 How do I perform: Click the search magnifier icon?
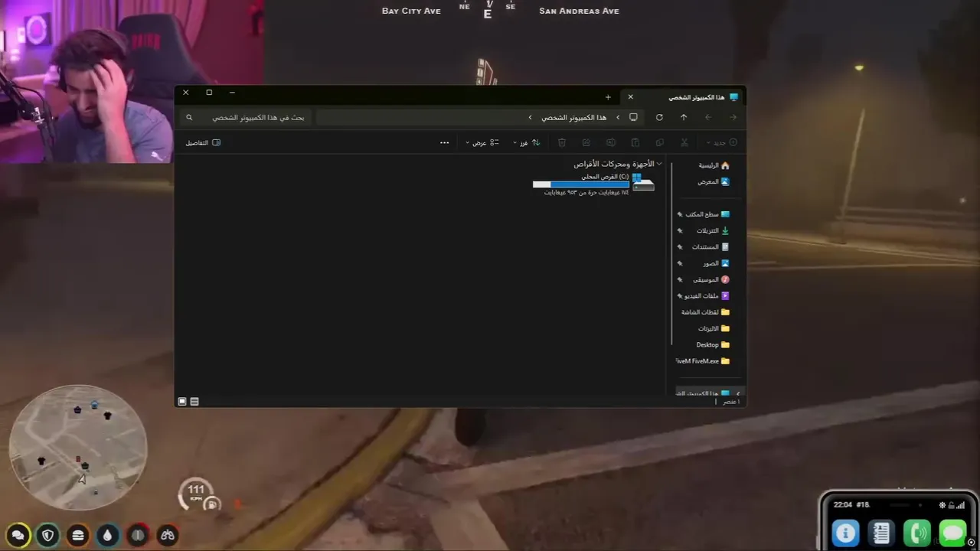click(189, 118)
